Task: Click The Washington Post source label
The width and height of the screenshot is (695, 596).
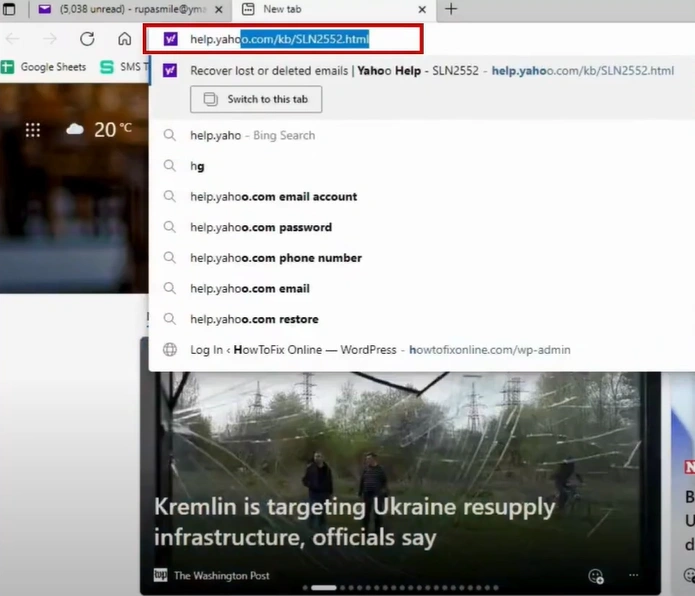Action: coord(222,576)
